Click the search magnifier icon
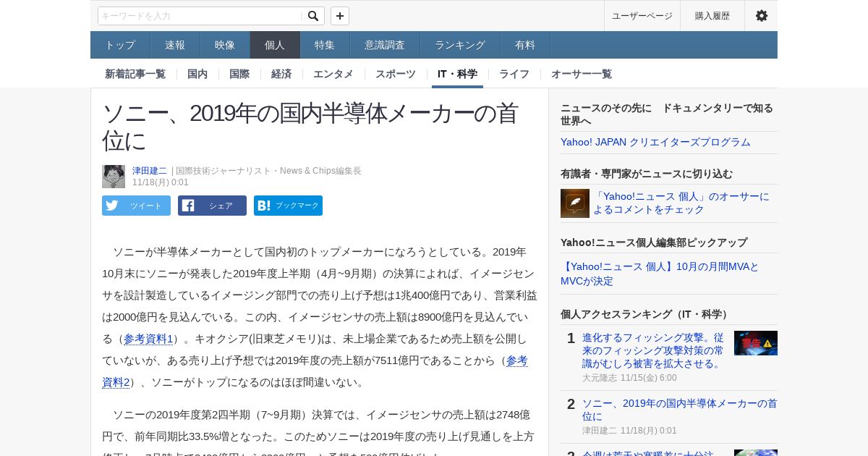The height and width of the screenshot is (456, 868). point(312,16)
